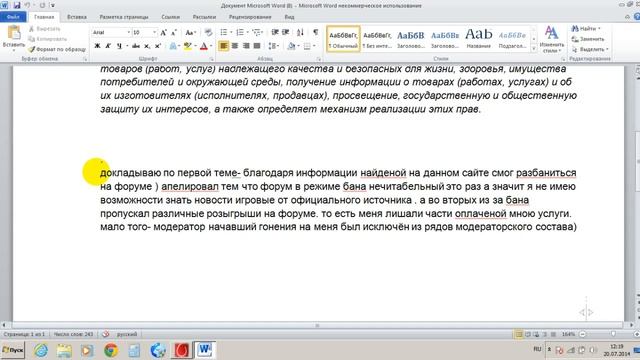
Task: Toggle show paragraph marks (¶)
Action: 316,32
